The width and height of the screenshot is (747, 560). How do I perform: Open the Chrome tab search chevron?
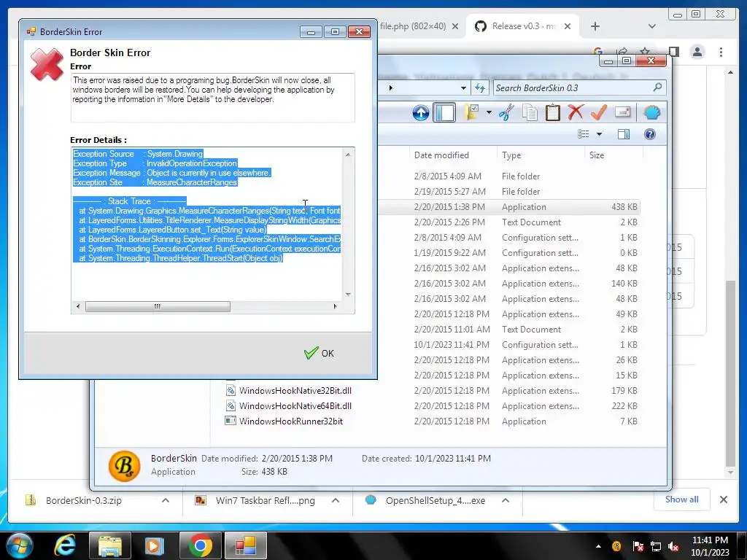(651, 27)
